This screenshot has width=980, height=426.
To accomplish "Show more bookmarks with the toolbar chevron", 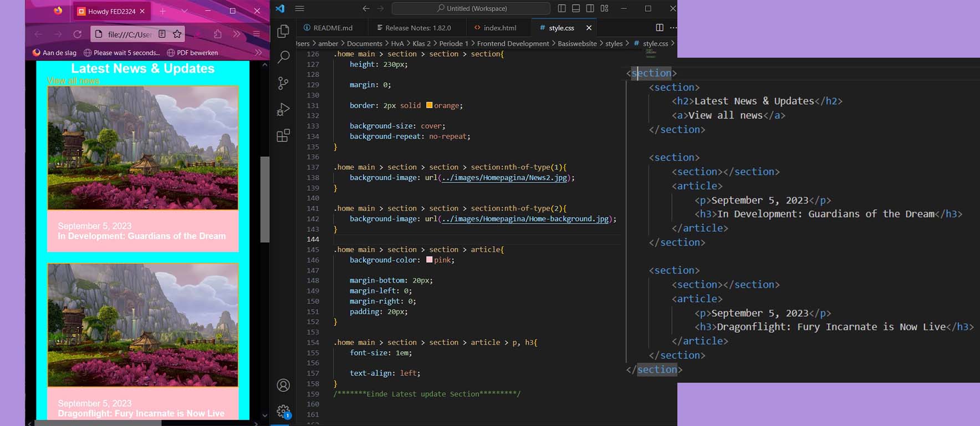I will tap(258, 53).
